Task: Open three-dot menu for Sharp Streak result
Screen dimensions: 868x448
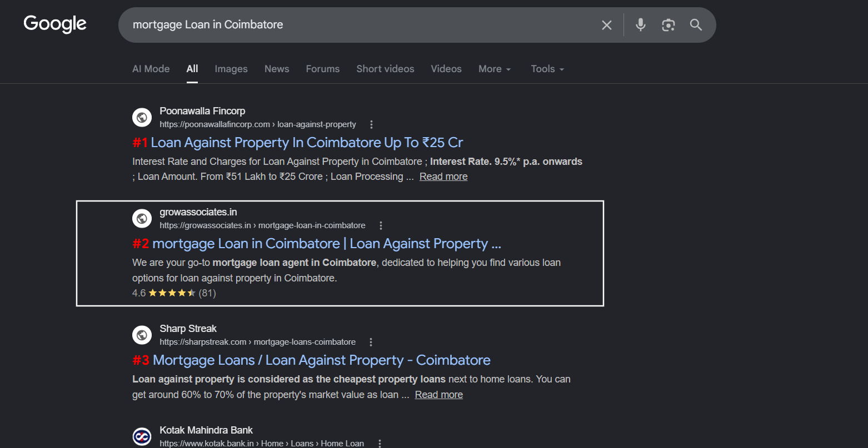Action: click(371, 342)
